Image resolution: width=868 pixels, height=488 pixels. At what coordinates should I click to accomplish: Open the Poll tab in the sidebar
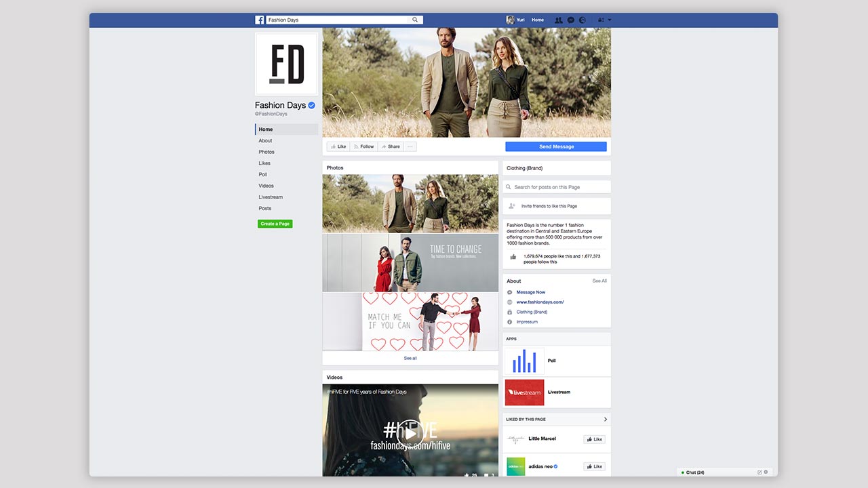262,174
